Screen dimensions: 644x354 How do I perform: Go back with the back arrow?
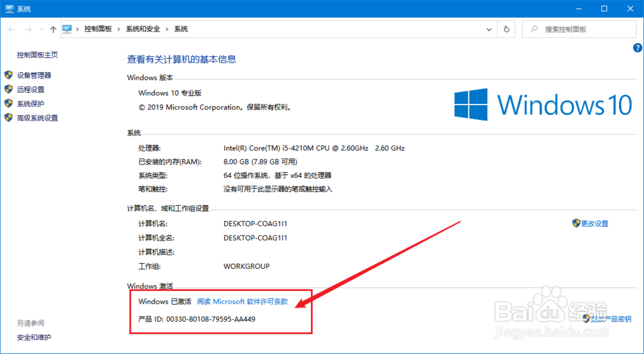click(12, 29)
